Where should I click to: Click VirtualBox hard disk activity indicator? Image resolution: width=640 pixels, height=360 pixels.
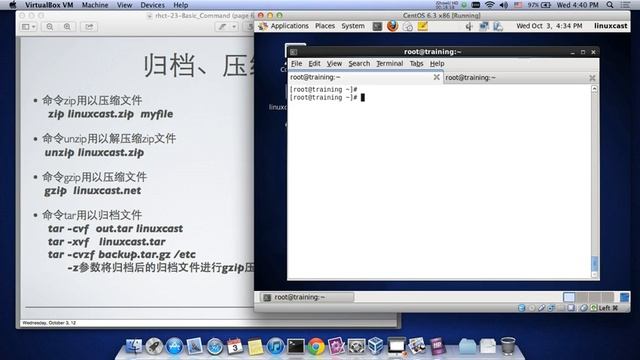pyautogui.click(x=522, y=308)
